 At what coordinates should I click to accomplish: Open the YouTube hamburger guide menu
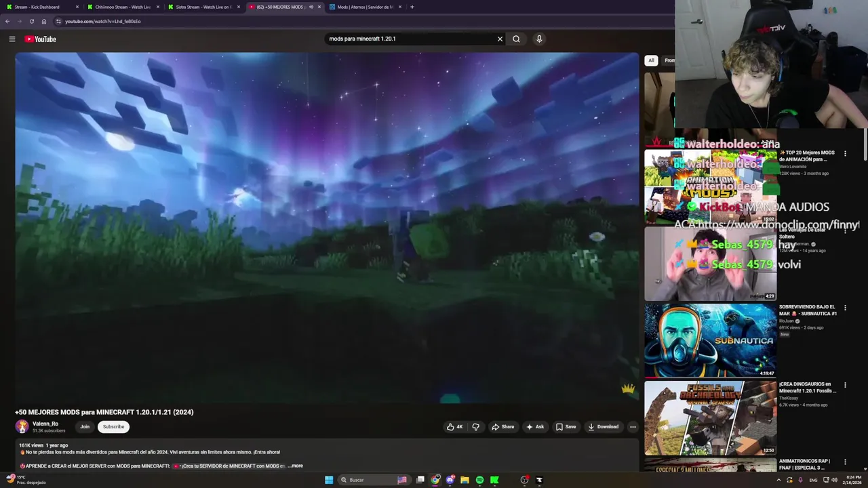12,39
